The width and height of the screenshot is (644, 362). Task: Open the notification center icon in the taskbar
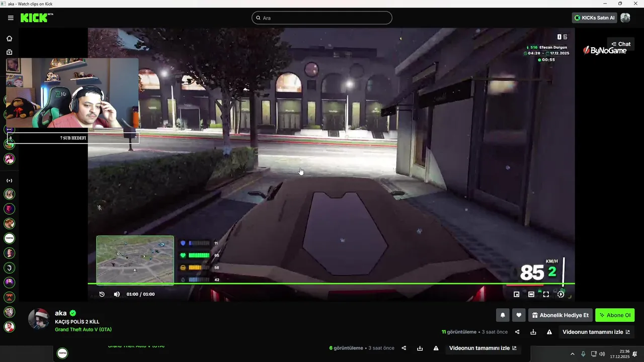(x=635, y=354)
